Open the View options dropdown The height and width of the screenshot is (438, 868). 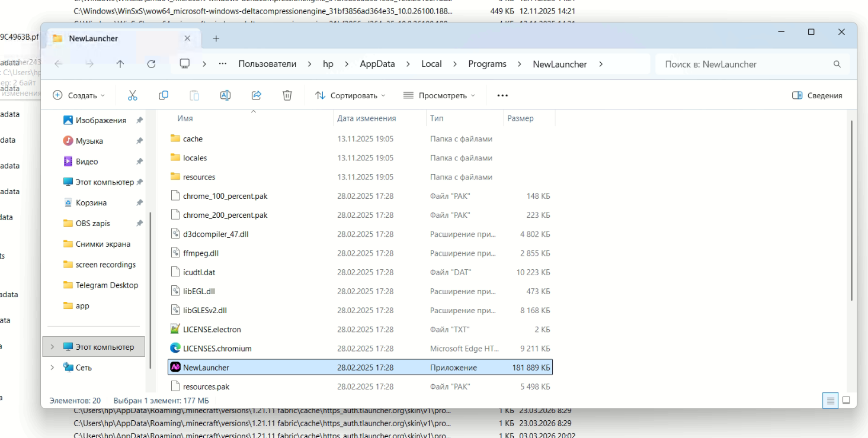click(440, 95)
